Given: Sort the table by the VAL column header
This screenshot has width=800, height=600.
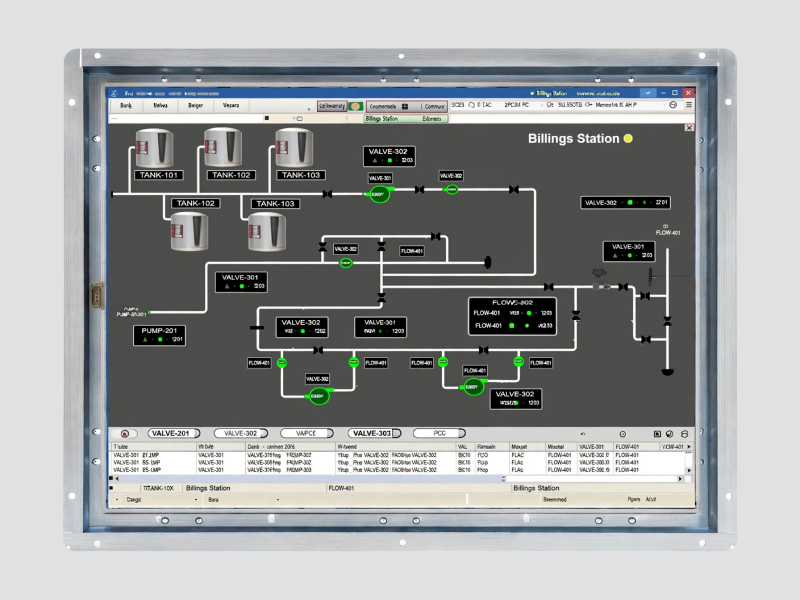Looking at the screenshot, I should point(463,446).
